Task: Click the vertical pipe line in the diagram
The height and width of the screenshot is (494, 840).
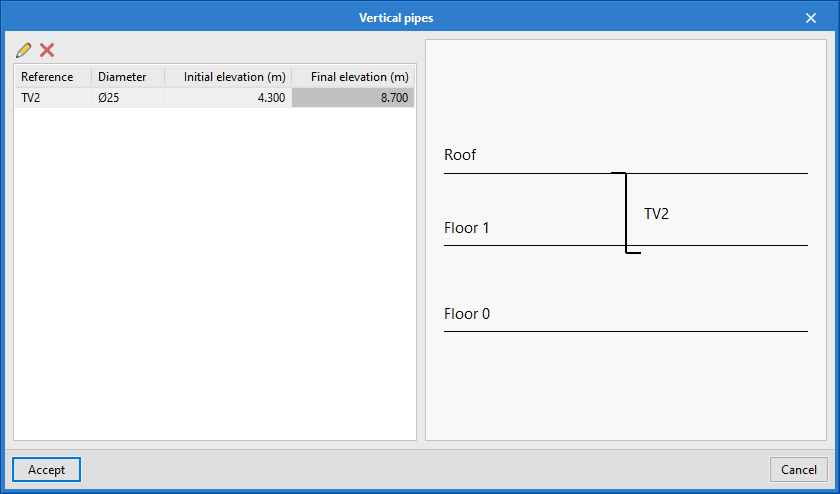Action: [x=626, y=212]
